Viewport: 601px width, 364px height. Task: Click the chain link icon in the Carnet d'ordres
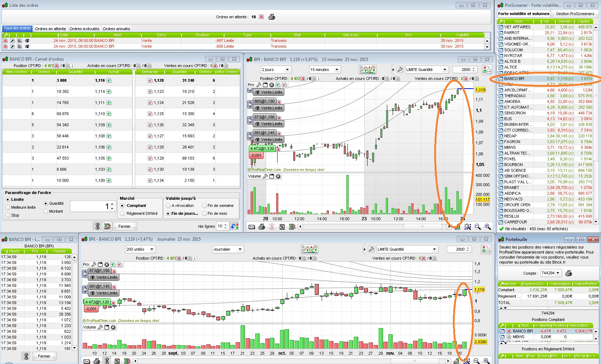[98, 226]
